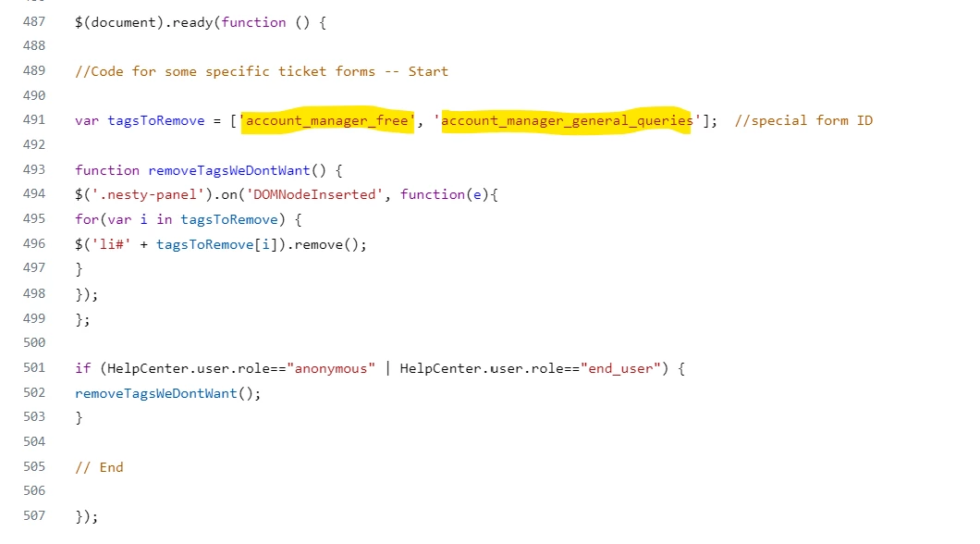This screenshot has width=980, height=544.
Task: Click the tagsToRemove variable declaration
Action: (155, 120)
